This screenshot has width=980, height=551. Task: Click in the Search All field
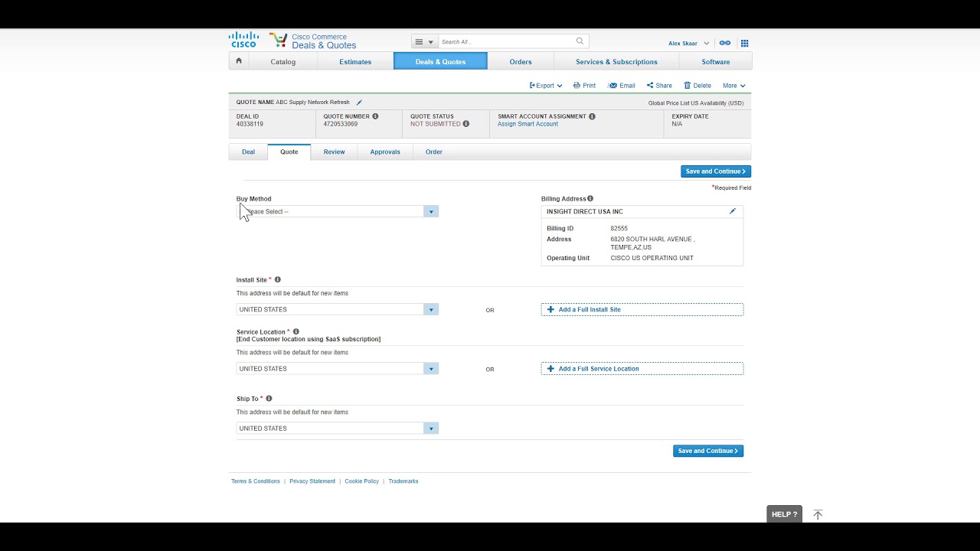[x=507, y=42]
